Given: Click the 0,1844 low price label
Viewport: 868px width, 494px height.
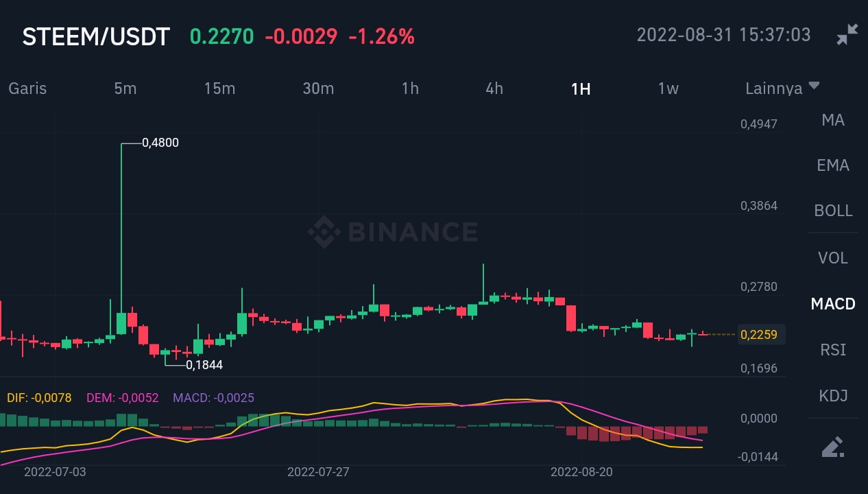Looking at the screenshot, I should (204, 365).
